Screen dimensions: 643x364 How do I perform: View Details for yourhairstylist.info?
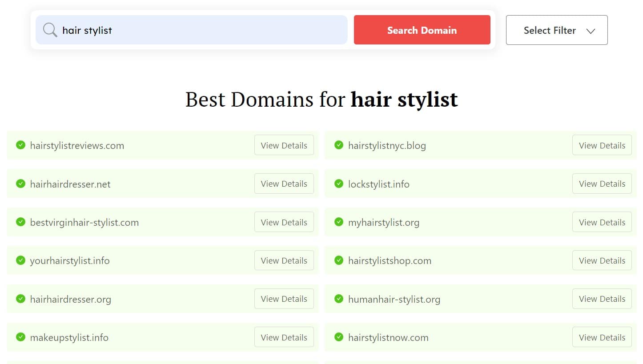click(x=284, y=260)
